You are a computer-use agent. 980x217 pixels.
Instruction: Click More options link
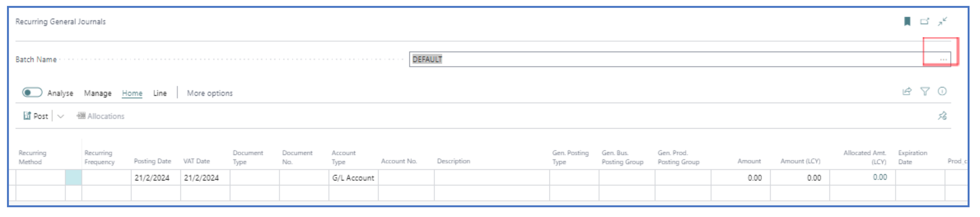coord(209,93)
